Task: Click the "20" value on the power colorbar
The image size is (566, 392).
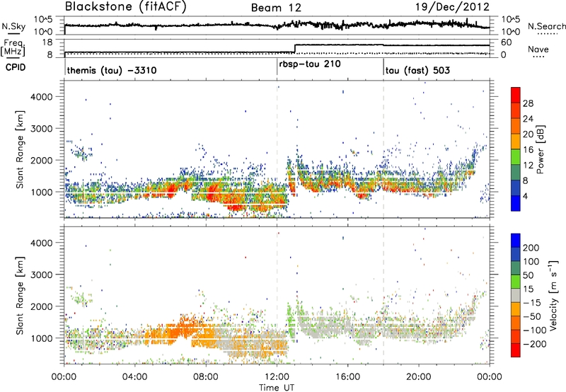Action: click(528, 134)
